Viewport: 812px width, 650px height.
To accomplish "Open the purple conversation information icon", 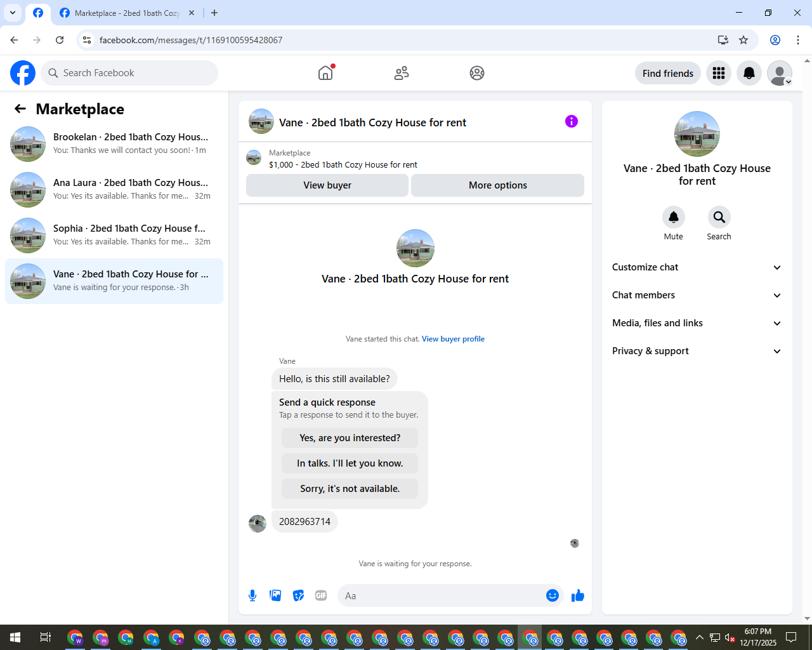I will 572,121.
